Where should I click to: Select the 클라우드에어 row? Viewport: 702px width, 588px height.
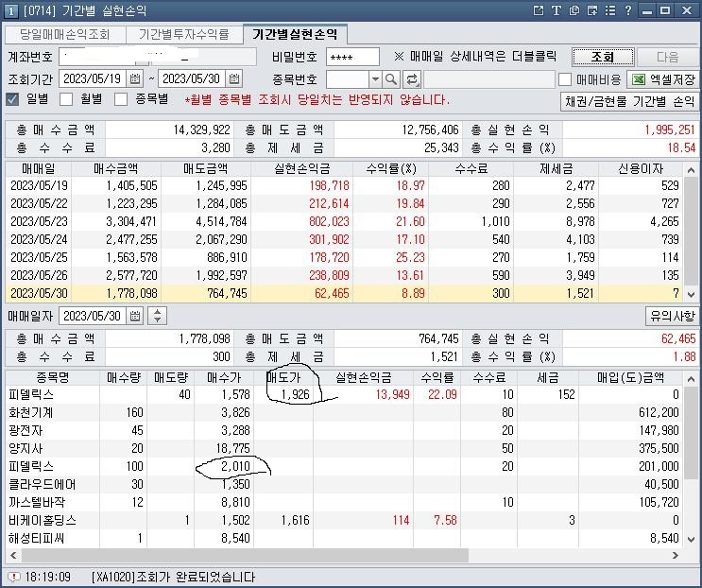344,484
